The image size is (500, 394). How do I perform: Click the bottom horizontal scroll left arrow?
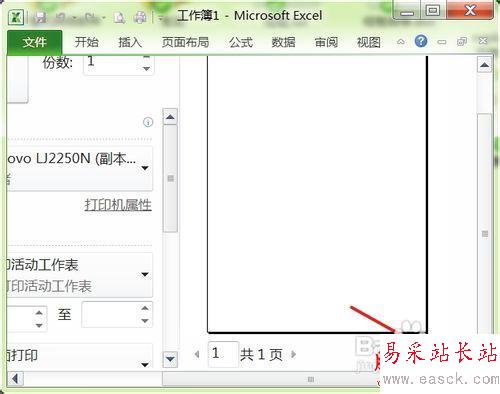[x=15, y=379]
